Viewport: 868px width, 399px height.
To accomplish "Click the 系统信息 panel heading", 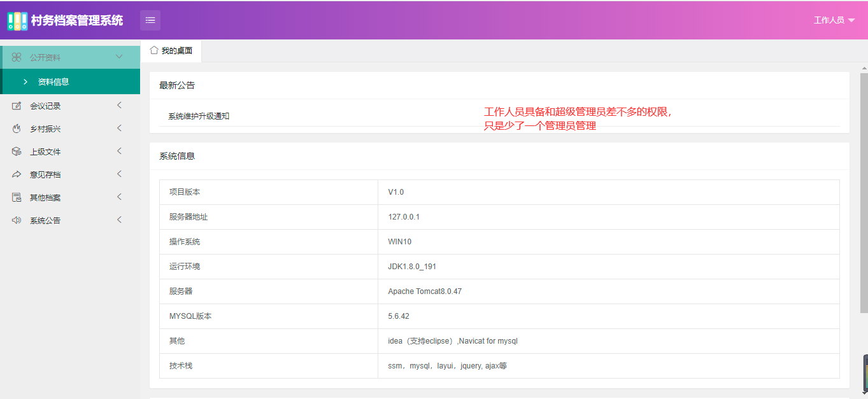I will 177,156.
